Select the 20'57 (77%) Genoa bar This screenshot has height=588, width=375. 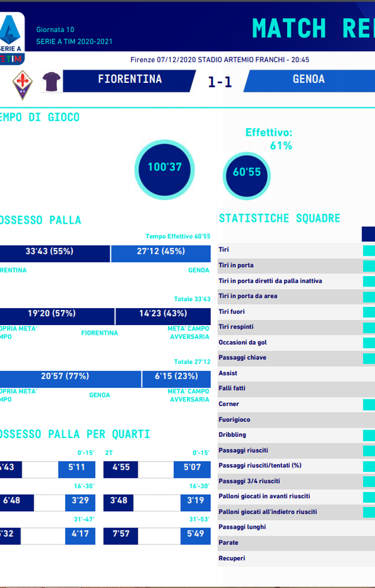point(67,376)
